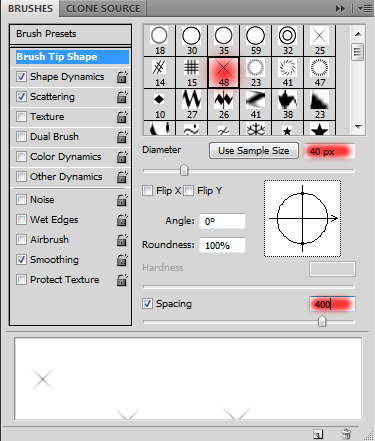Check the Flip Y box
The width and height of the screenshot is (375, 441).
[x=189, y=191]
